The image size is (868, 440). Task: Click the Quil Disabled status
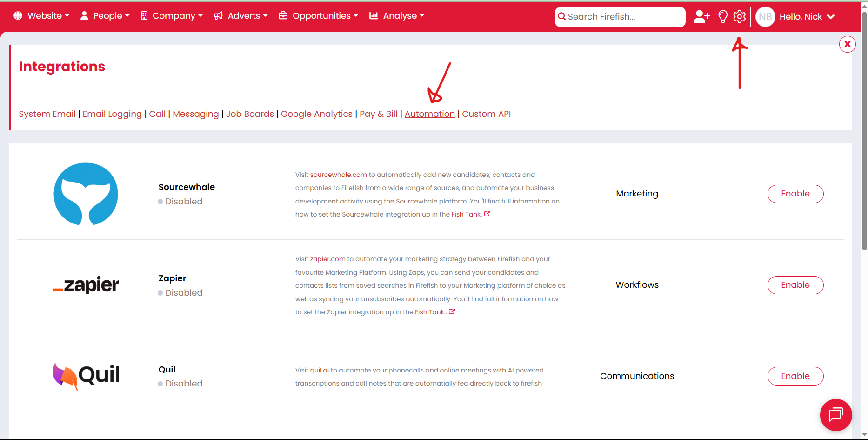(180, 384)
